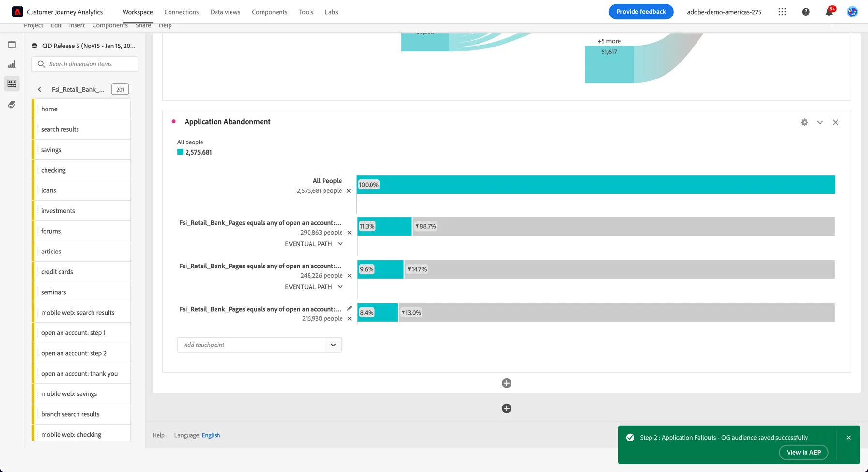Viewport: 868px width, 472px height.
Task: Dismiss the audience saved success notification
Action: (848, 438)
